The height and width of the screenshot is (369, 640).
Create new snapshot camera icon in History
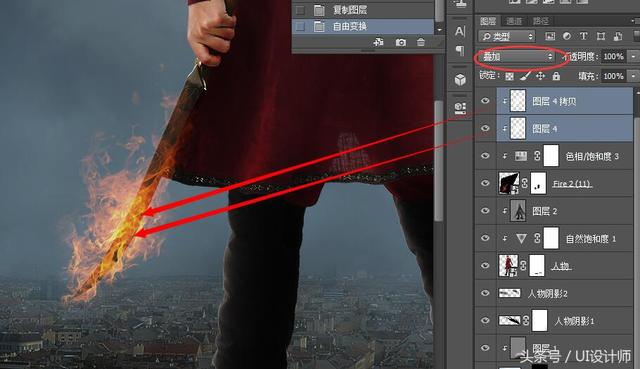(401, 42)
